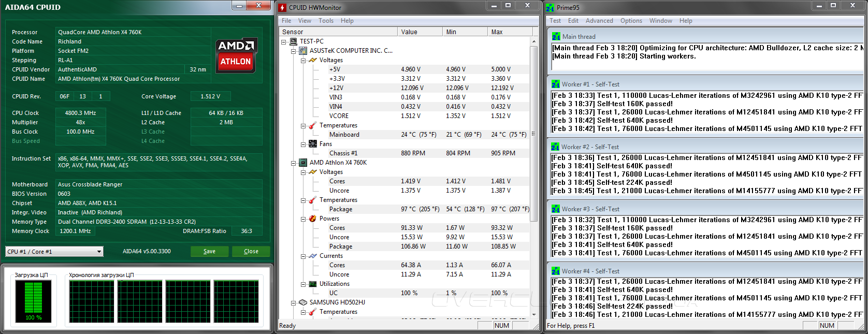Click the Fans group fan icon

click(x=313, y=144)
